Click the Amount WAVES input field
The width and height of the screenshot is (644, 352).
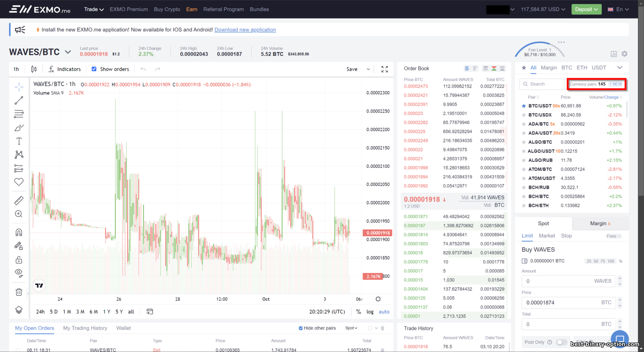pyautogui.click(x=569, y=281)
